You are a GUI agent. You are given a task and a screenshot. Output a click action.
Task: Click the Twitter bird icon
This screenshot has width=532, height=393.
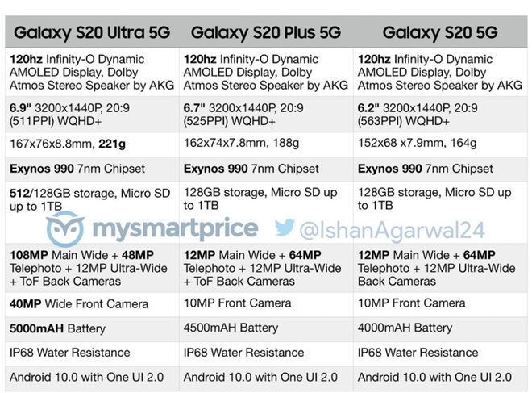[285, 228]
